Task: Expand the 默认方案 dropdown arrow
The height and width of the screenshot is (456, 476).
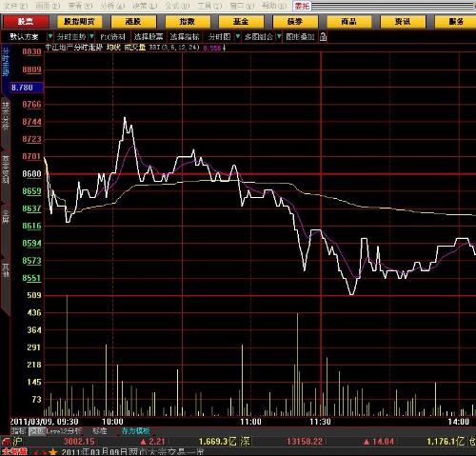Action: tap(50, 37)
